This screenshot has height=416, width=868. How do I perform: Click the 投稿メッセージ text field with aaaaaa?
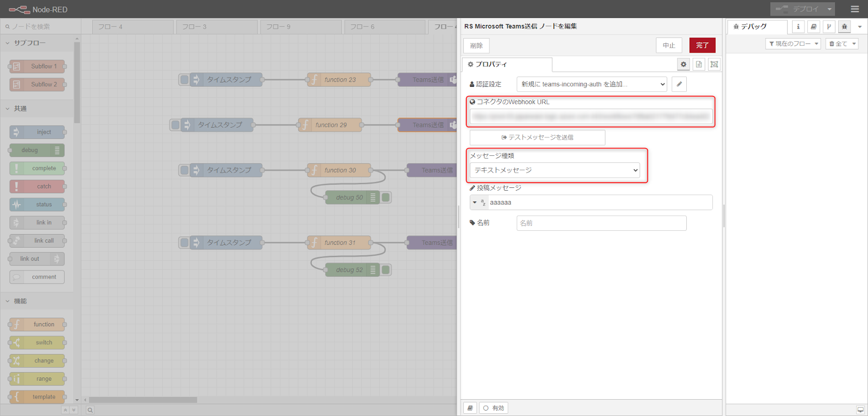[x=599, y=203]
